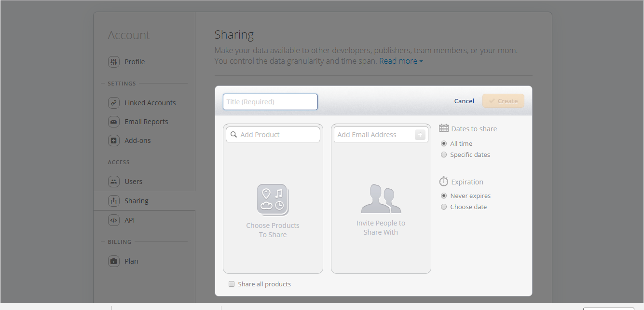Click the Choose Products To Share text

pos(273,230)
